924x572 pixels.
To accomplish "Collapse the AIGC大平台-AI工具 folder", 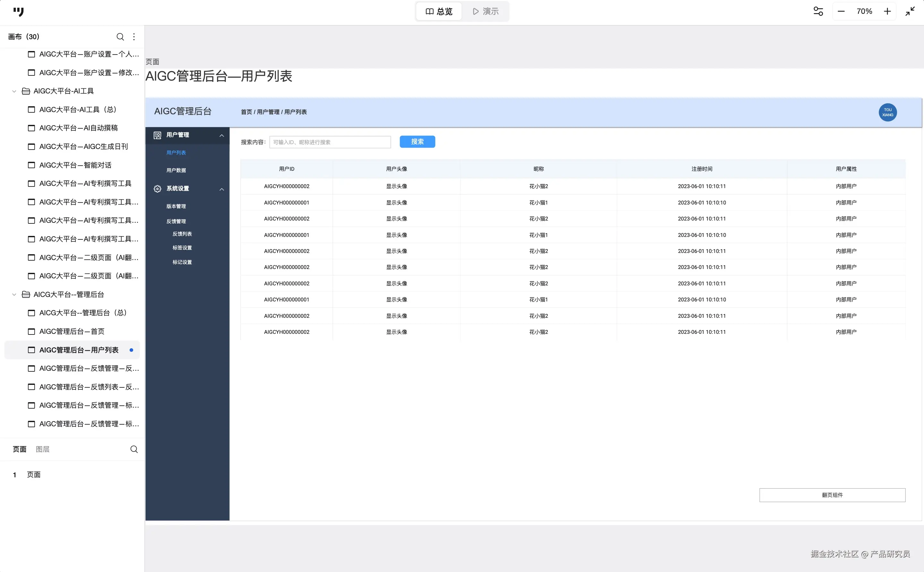I will coord(14,91).
